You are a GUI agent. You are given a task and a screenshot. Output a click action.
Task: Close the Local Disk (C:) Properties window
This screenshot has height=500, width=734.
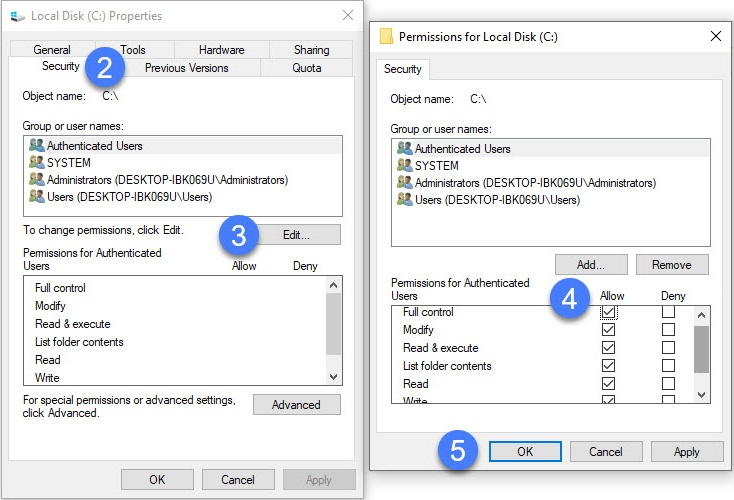[348, 15]
